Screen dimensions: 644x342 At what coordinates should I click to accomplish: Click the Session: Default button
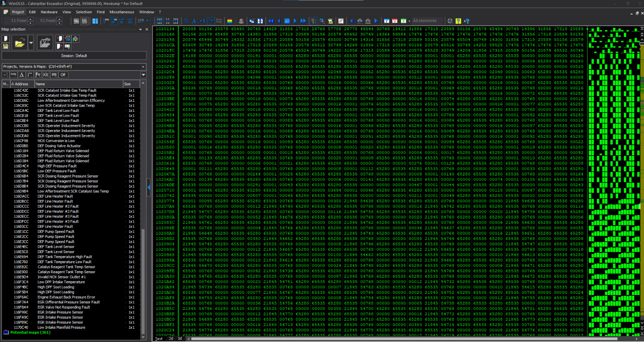tap(74, 56)
